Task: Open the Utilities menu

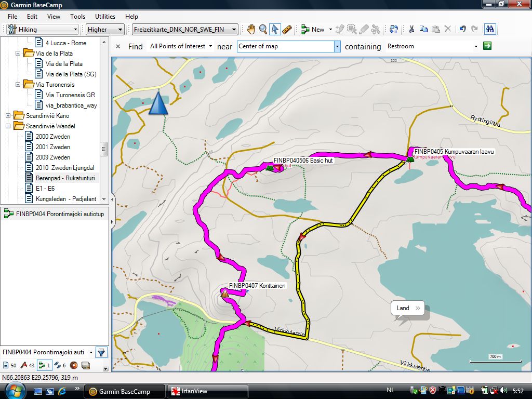Action: click(x=105, y=17)
